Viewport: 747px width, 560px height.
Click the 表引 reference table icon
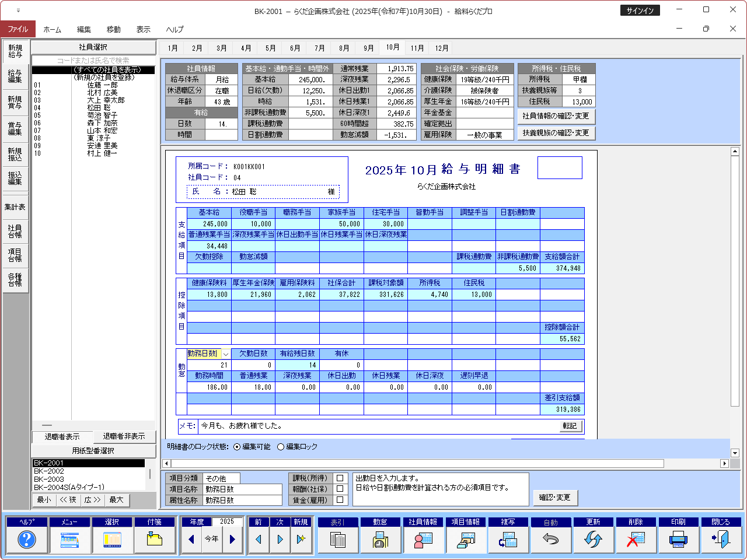click(338, 540)
